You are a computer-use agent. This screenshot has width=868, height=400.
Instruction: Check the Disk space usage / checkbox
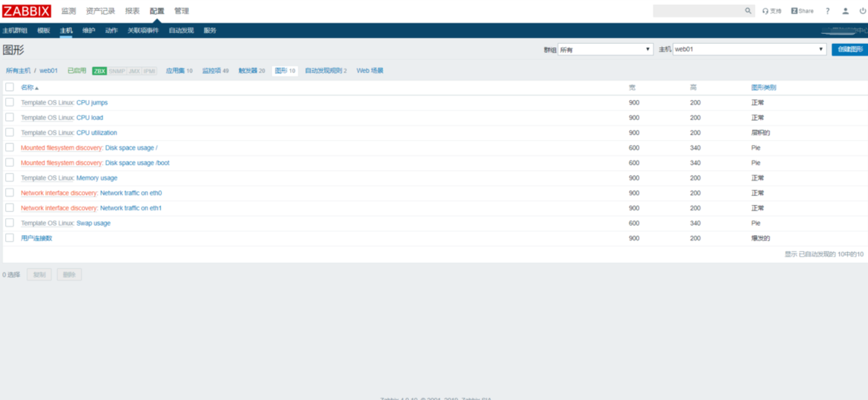(9, 147)
